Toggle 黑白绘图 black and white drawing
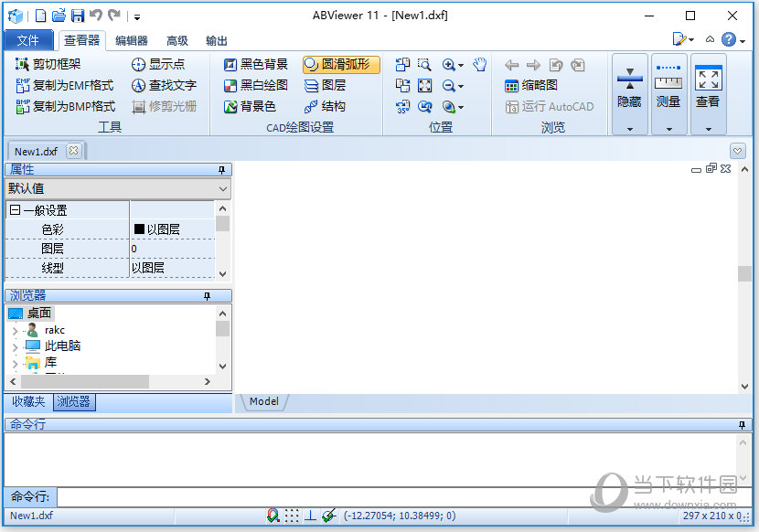This screenshot has width=759, height=532. 255,85
